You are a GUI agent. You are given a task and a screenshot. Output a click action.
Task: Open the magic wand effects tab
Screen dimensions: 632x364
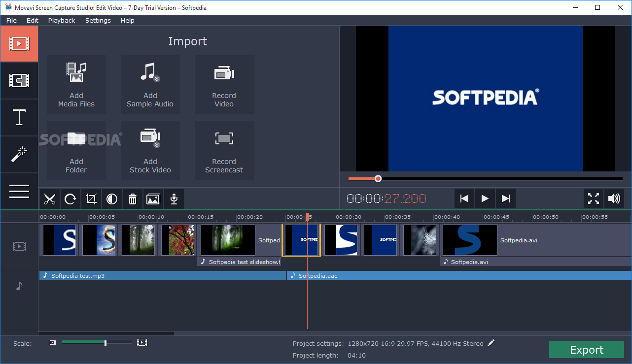(19, 155)
